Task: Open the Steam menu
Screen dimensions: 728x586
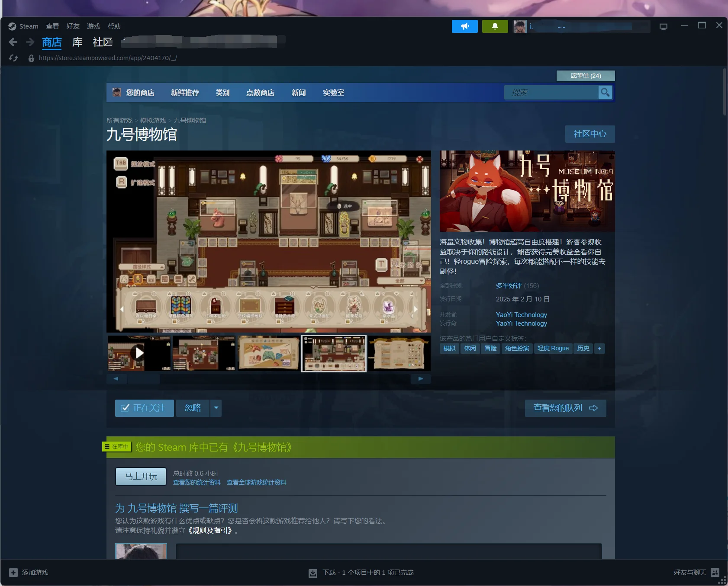Action: pyautogui.click(x=29, y=26)
